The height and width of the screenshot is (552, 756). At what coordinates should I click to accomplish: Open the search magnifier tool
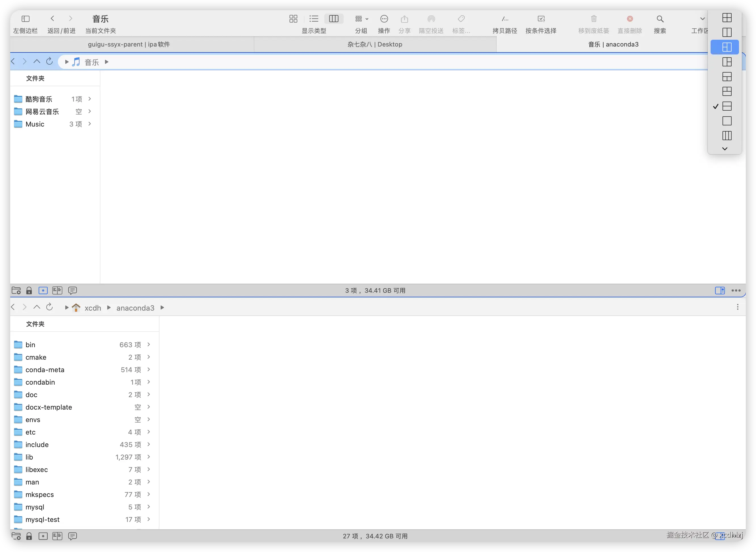[660, 19]
